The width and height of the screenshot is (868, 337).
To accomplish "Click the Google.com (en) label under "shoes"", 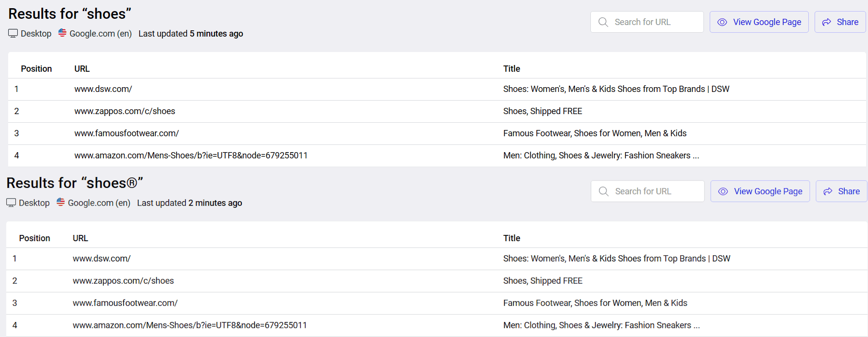I will pos(101,34).
